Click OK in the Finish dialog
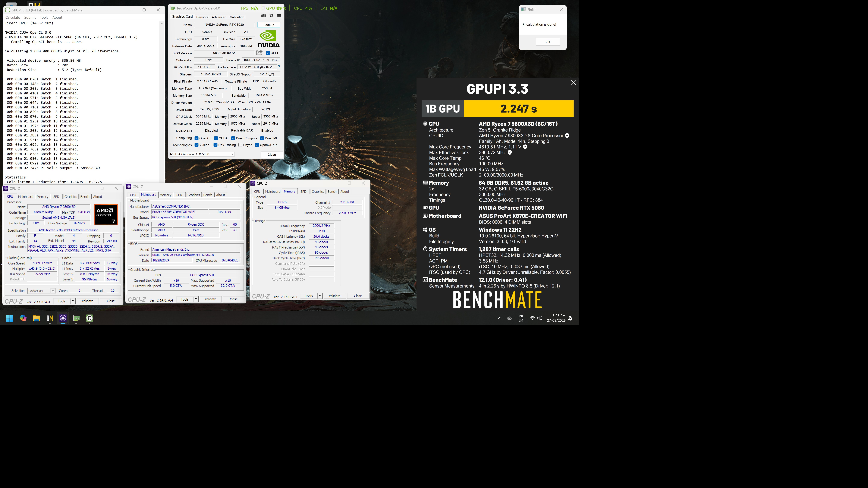 pos(548,42)
